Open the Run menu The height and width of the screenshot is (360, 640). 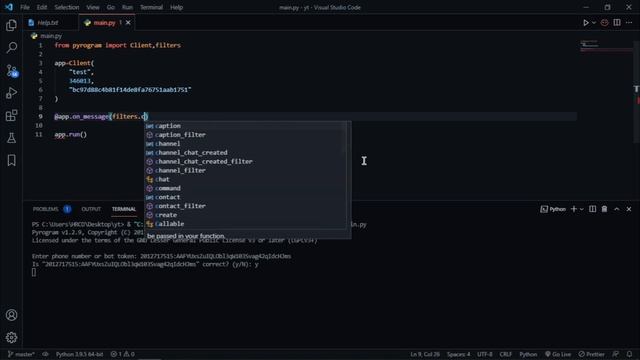tap(127, 7)
